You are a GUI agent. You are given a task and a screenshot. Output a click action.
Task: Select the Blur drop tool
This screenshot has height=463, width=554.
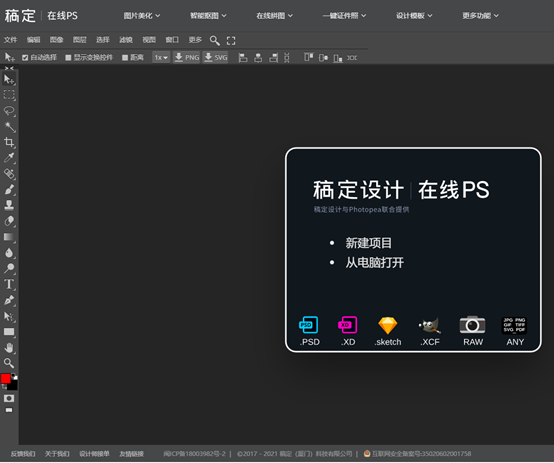(9, 253)
